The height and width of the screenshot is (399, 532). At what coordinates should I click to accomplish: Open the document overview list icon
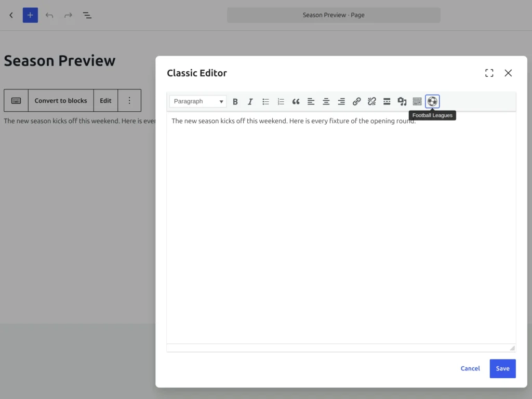point(87,15)
